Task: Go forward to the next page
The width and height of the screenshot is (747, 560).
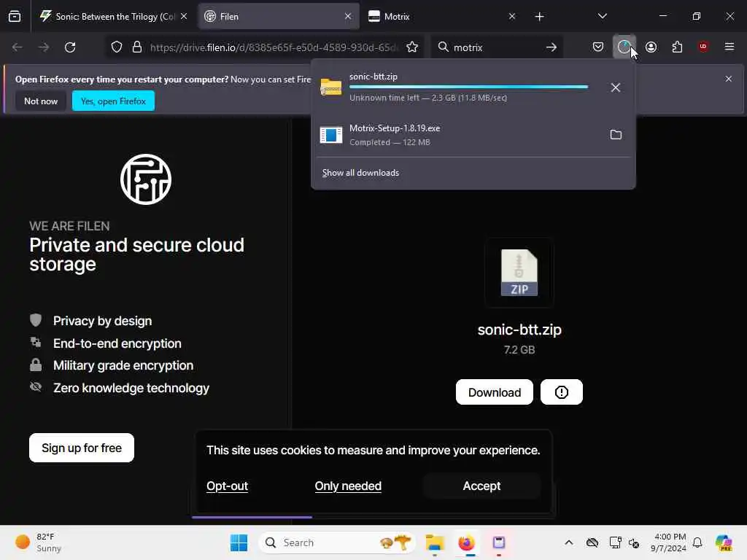Action: tap(44, 47)
